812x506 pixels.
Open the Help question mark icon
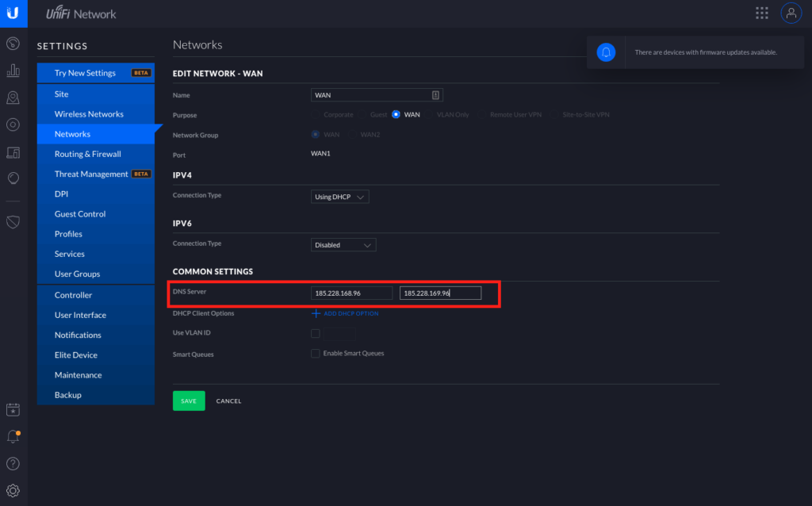(13, 463)
